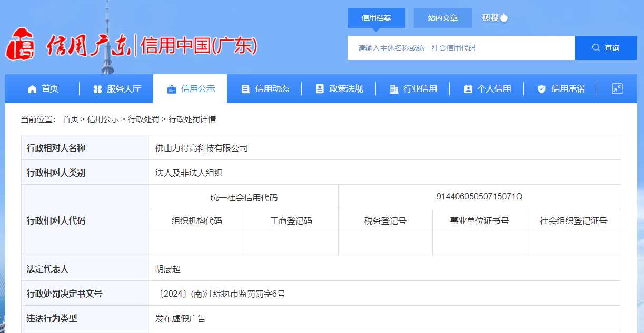This screenshot has height=333, width=644.
Task: Click the 信用中国(广东) title text
Action: (199, 46)
